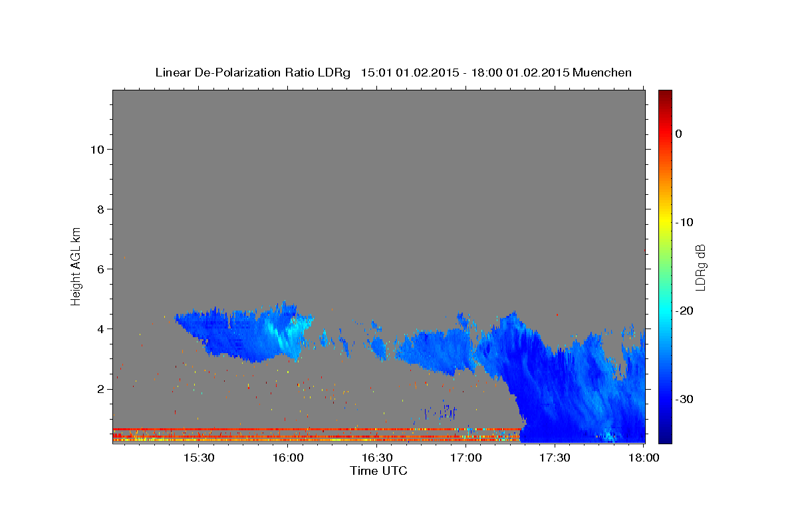Click the colorbar value -30
Image resolution: width=798 pixels, height=532 pixels.
684,399
